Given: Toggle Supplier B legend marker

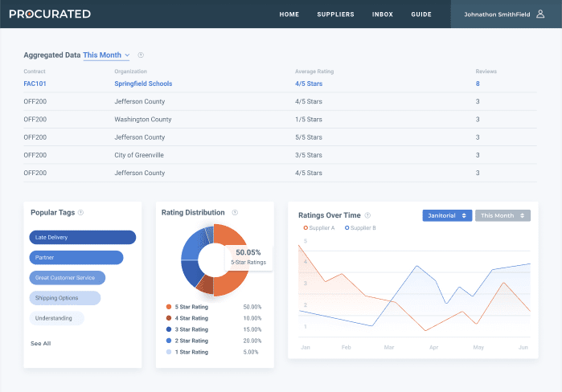Looking at the screenshot, I should pos(347,228).
